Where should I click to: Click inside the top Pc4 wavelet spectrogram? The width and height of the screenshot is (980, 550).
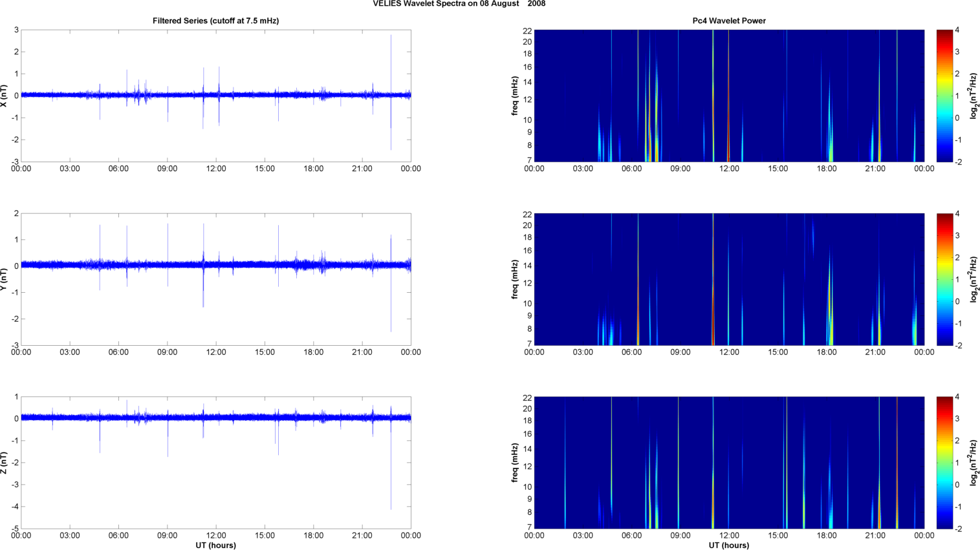click(729, 96)
